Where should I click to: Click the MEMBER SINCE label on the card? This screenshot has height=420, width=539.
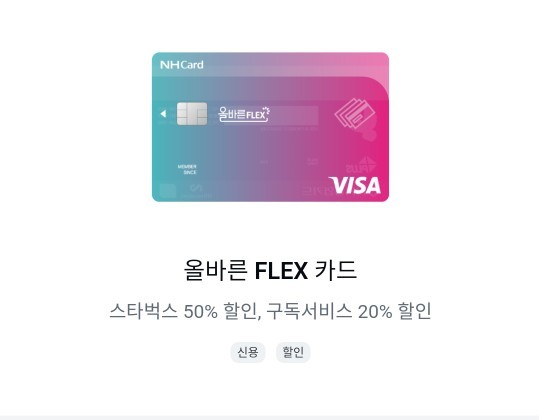187,169
